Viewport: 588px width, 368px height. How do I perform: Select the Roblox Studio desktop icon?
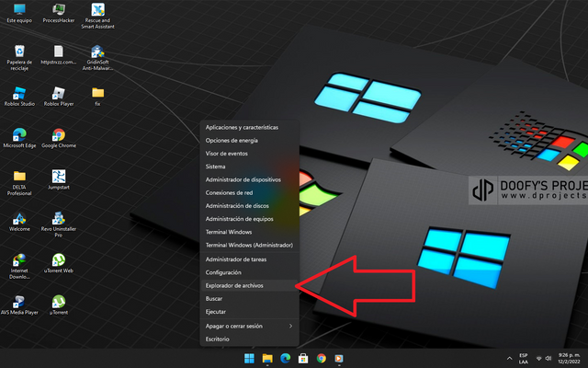pos(19,97)
